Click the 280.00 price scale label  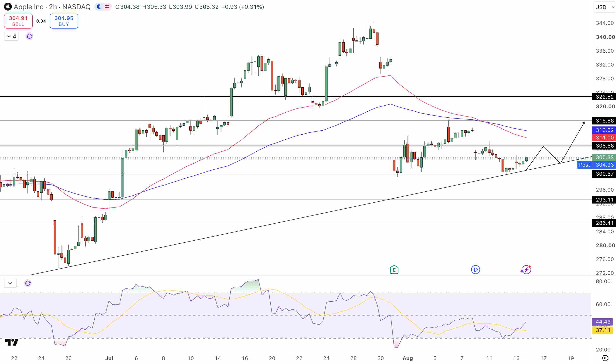click(605, 245)
